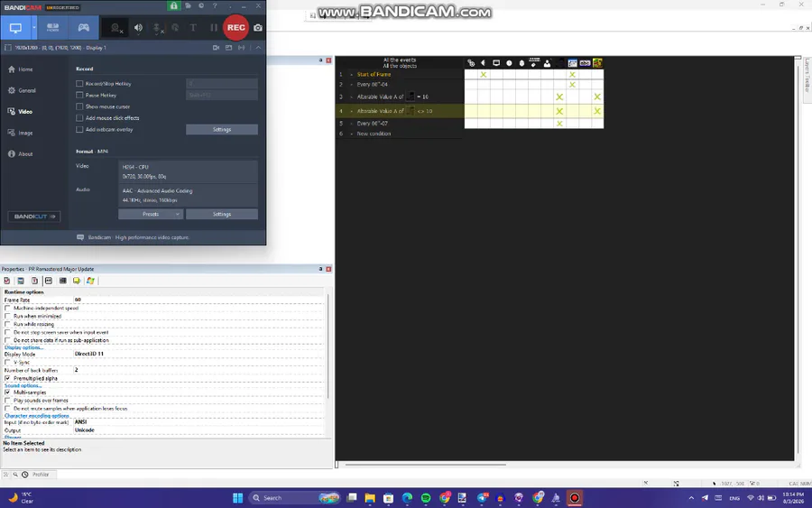
Task: Click the format Settings button beside Presets
Action: pyautogui.click(x=222, y=214)
